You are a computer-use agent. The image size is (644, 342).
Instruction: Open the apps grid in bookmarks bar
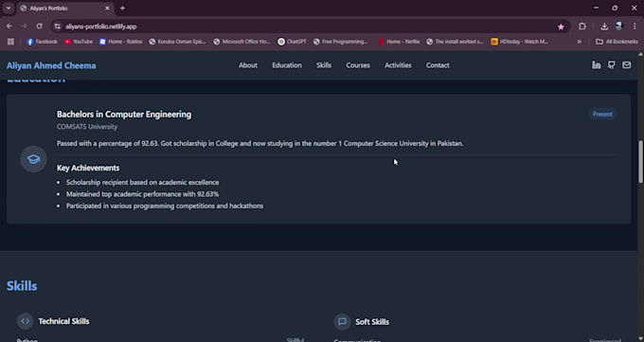10,42
